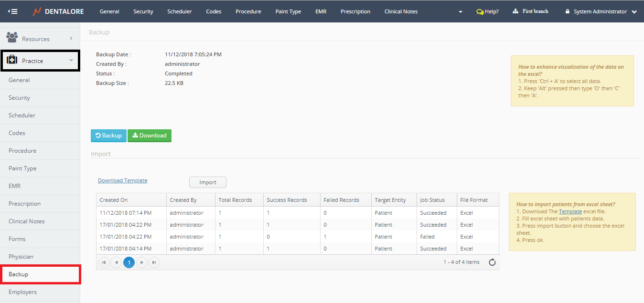Open the Scheduler top menu item
The width and height of the screenshot is (644, 303).
[179, 11]
